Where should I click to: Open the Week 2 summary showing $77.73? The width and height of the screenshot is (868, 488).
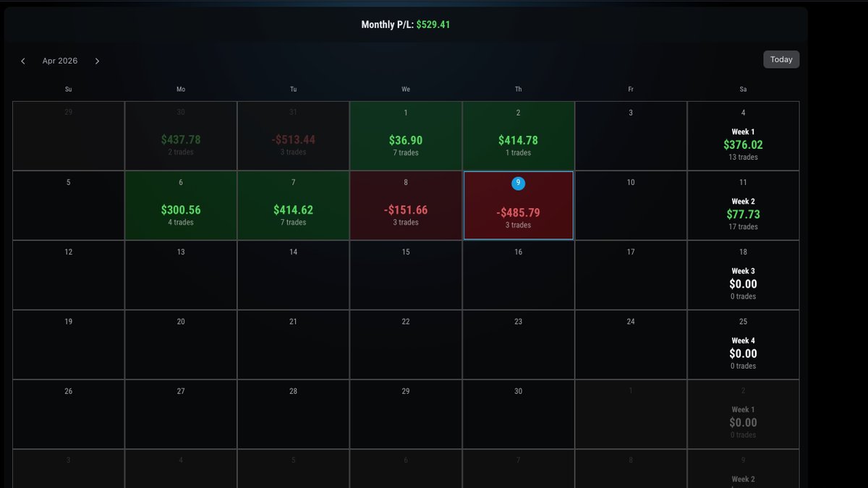coord(744,205)
